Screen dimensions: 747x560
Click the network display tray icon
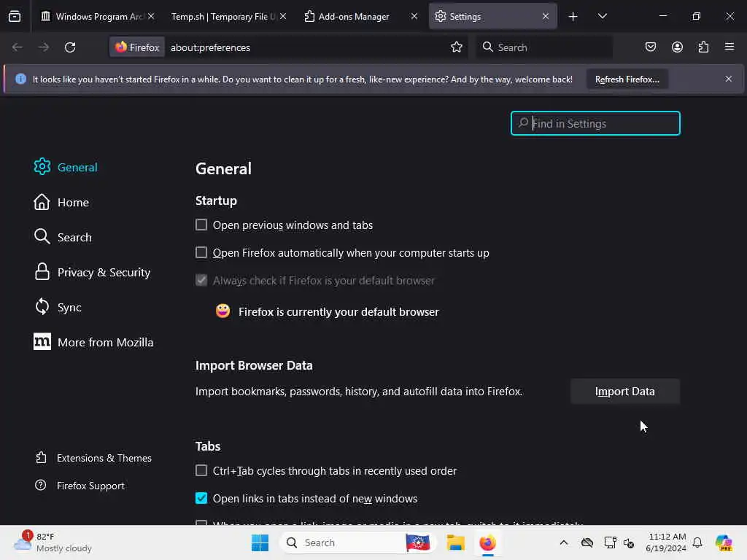[x=610, y=542]
